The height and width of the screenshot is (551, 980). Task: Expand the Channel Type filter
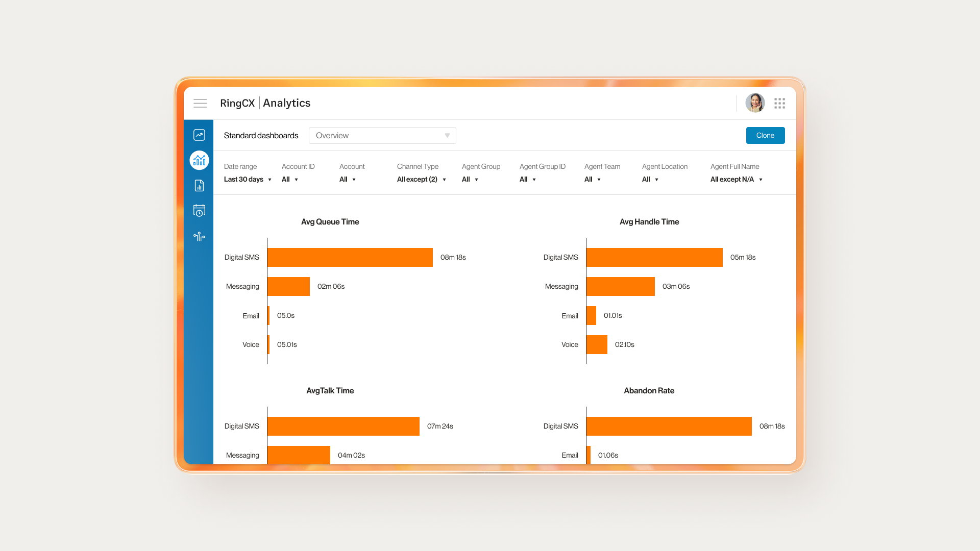(x=422, y=180)
